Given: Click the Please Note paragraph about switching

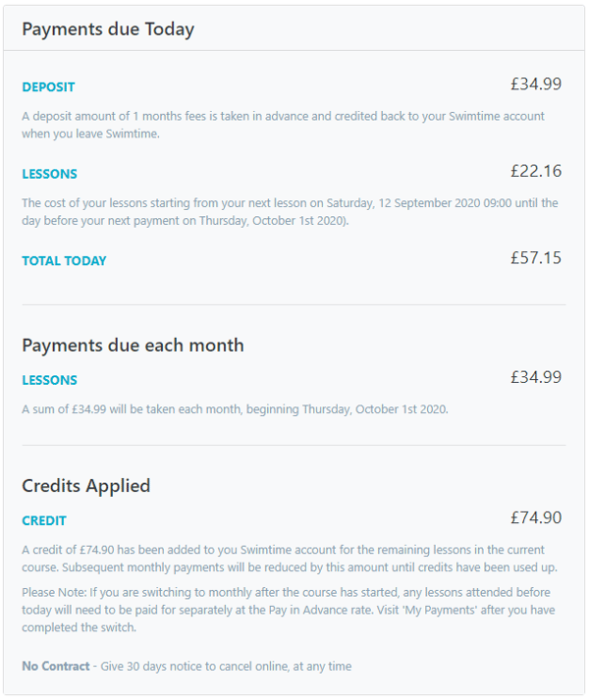Looking at the screenshot, I should tap(289, 610).
